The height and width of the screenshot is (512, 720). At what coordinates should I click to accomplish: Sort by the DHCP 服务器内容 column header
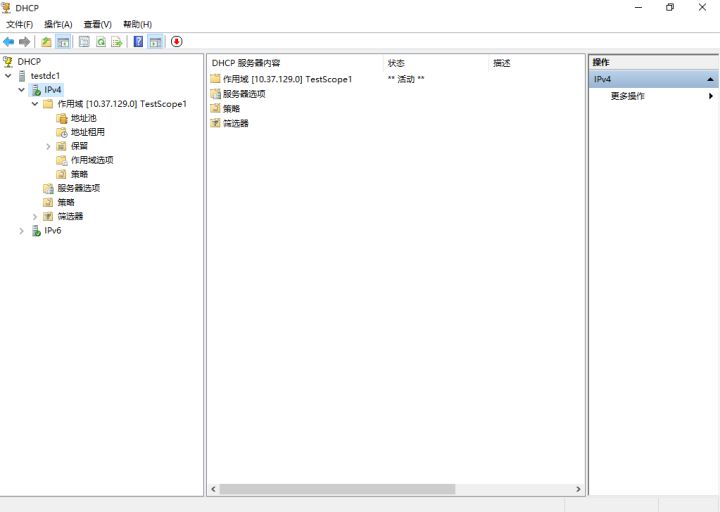[295, 63]
